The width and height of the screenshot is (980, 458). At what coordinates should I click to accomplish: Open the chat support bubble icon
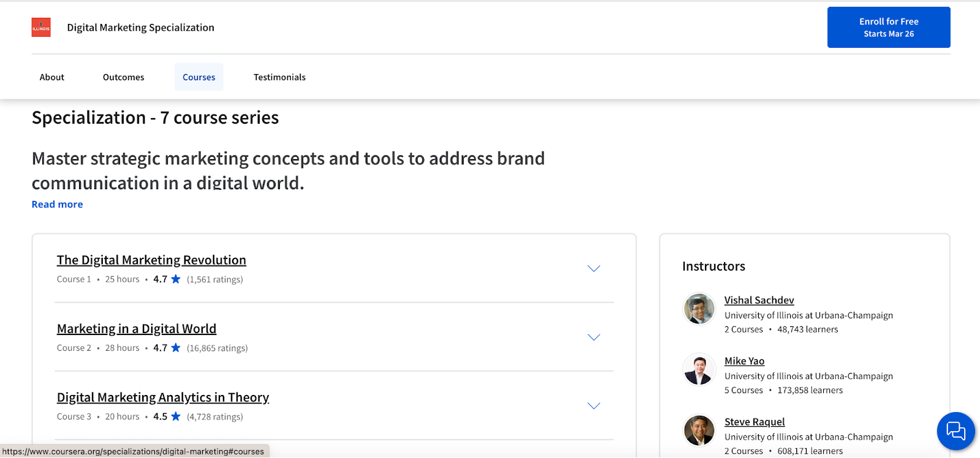pos(956,431)
